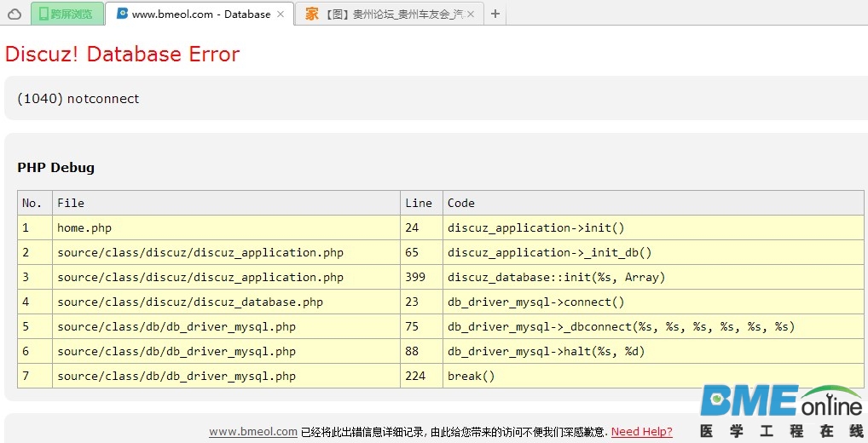The width and height of the screenshot is (868, 443).
Task: Select the (1040) notconnect error text
Action: [x=78, y=99]
